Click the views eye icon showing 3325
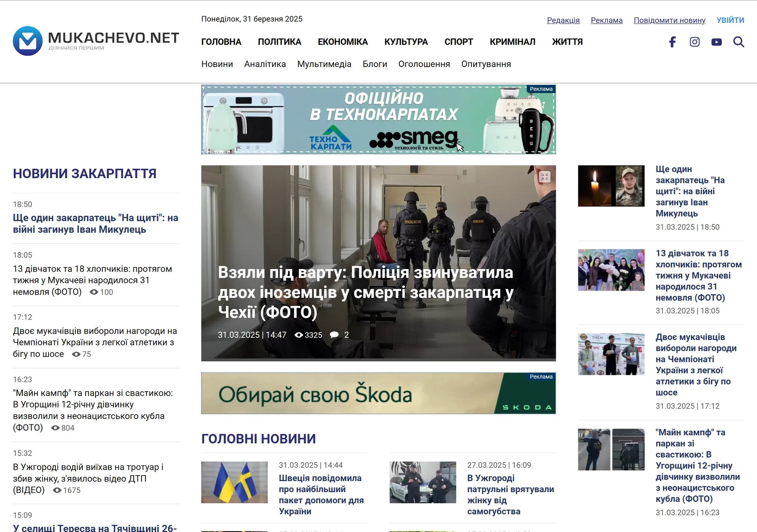Image resolution: width=757 pixels, height=532 pixels. pos(300,335)
